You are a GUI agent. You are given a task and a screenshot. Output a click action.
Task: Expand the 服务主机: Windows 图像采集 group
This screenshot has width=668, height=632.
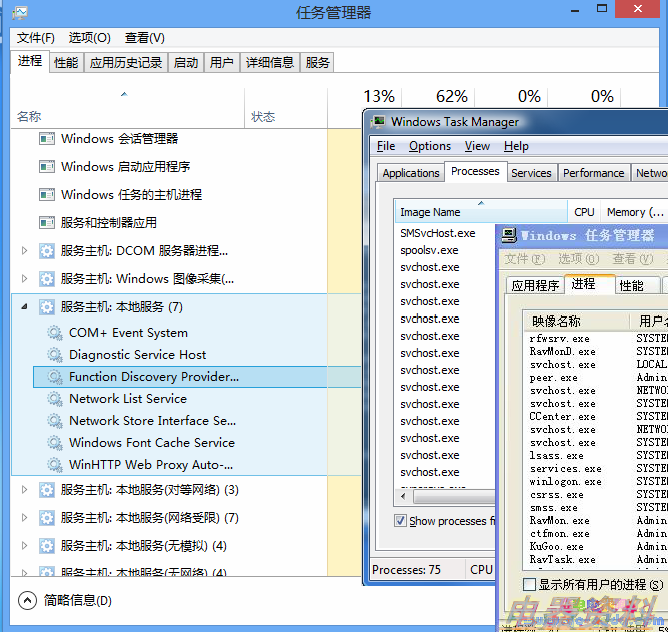coord(25,279)
